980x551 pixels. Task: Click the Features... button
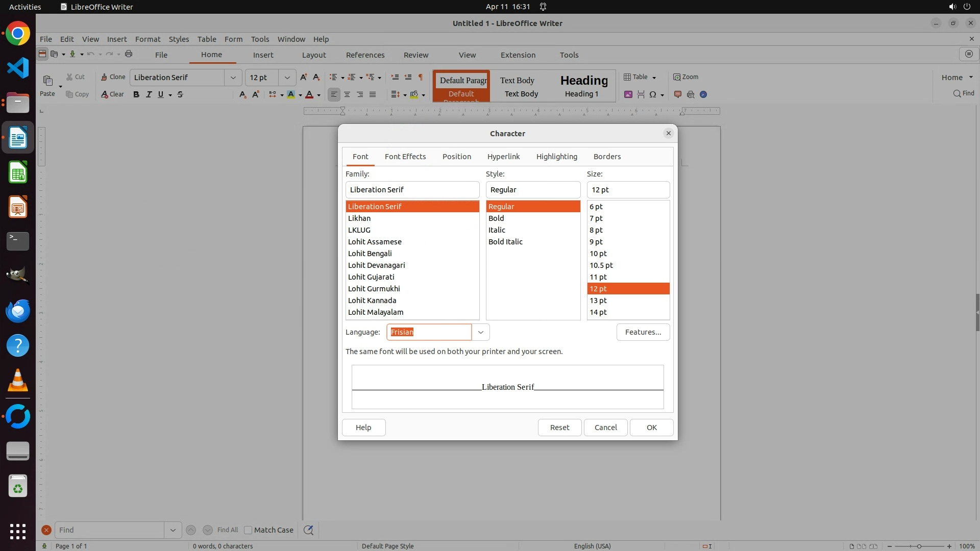[x=643, y=332]
